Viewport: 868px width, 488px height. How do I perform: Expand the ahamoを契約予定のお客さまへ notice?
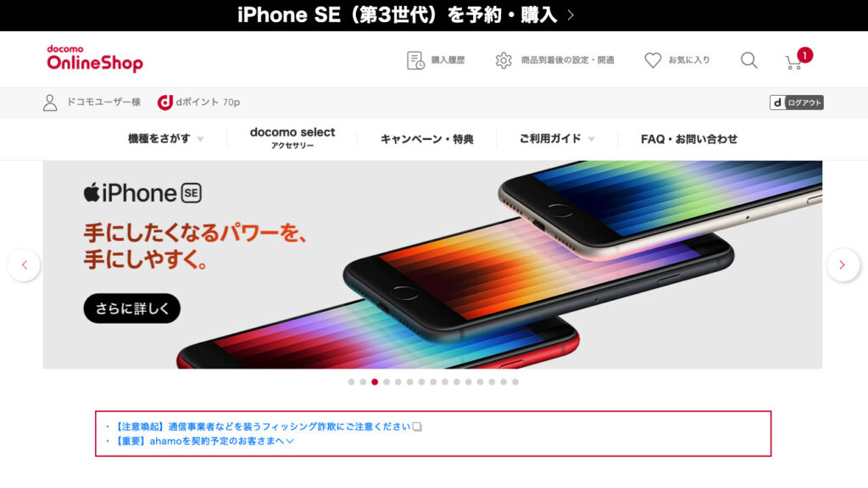pyautogui.click(x=204, y=441)
